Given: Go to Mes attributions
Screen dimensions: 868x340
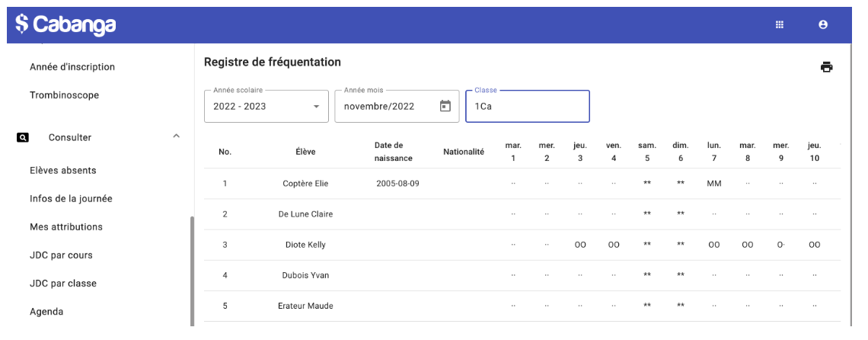Looking at the screenshot, I should pyautogui.click(x=66, y=227).
